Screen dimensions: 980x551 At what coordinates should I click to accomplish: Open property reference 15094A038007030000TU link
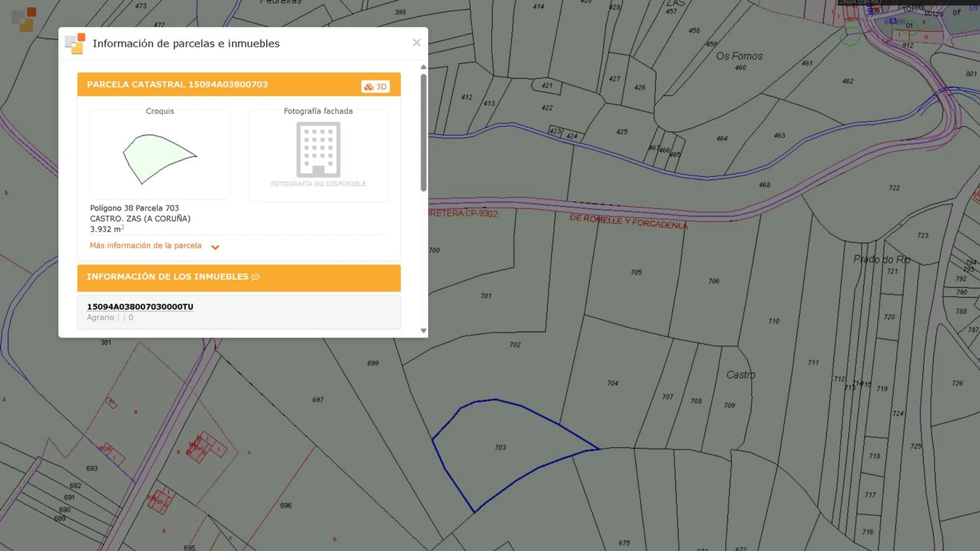click(140, 307)
